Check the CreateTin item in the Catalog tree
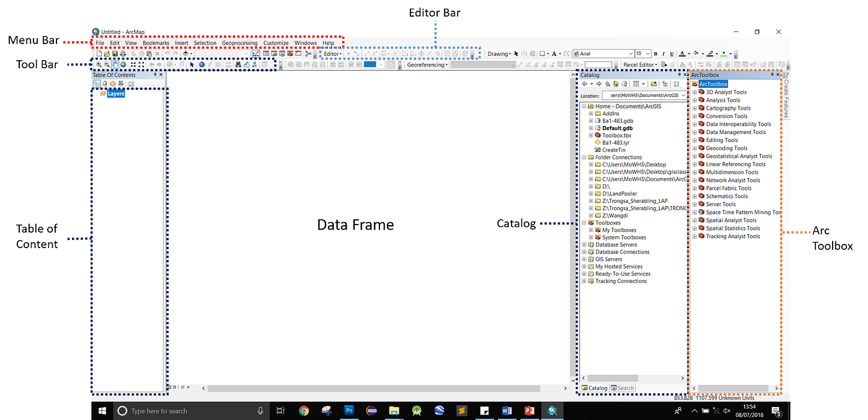 coord(611,150)
